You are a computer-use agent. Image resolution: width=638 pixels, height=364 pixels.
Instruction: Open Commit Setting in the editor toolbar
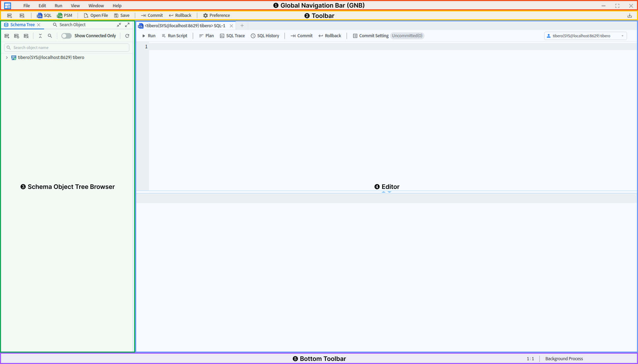(371, 36)
